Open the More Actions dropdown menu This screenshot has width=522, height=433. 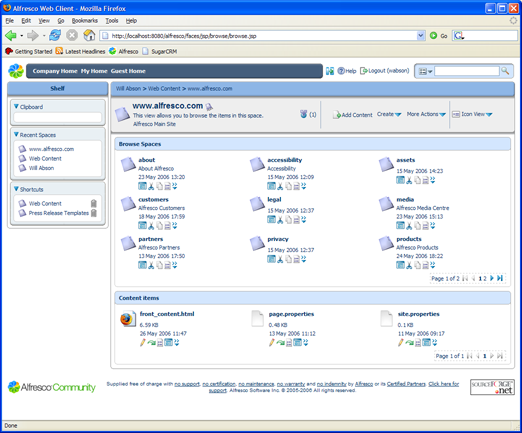coord(426,114)
